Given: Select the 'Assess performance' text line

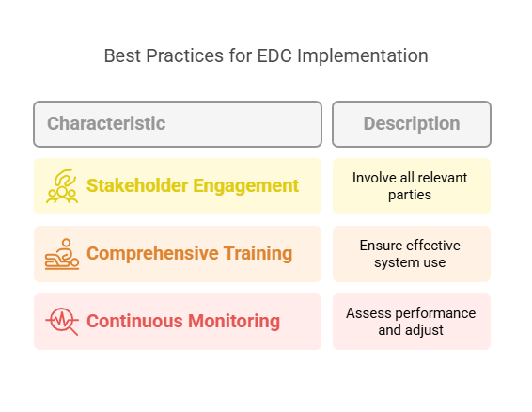Looking at the screenshot, I should point(411,313).
